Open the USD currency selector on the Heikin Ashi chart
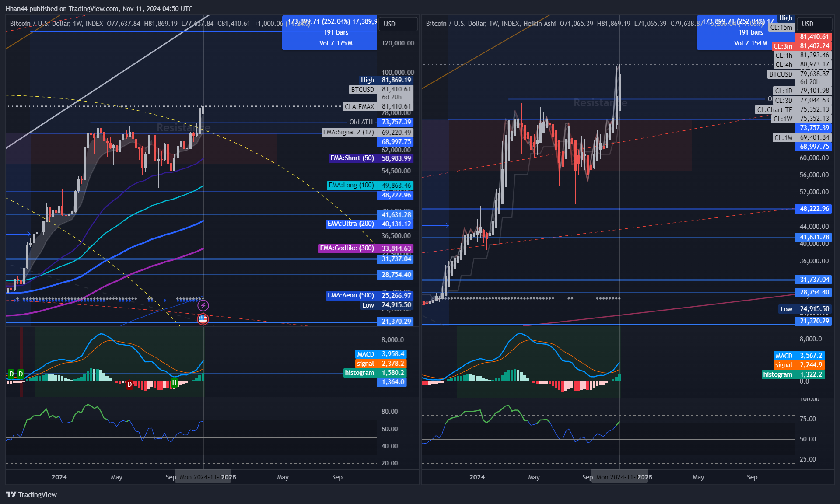 815,24
